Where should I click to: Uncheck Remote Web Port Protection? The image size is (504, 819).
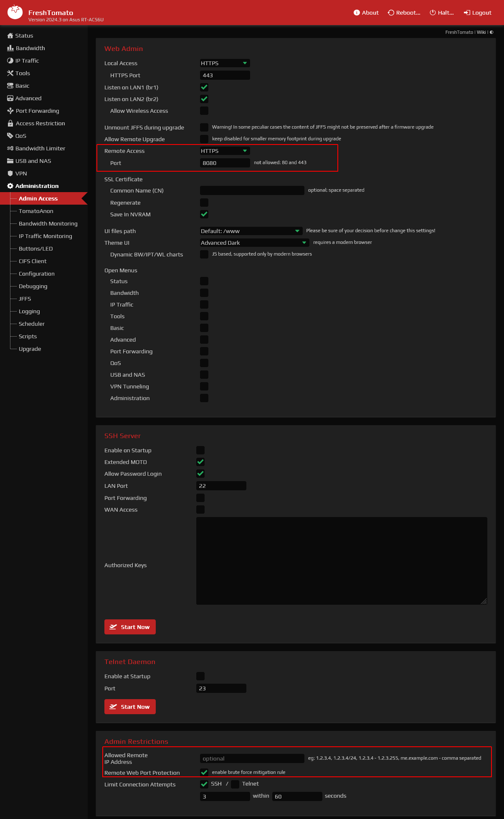[x=204, y=773]
